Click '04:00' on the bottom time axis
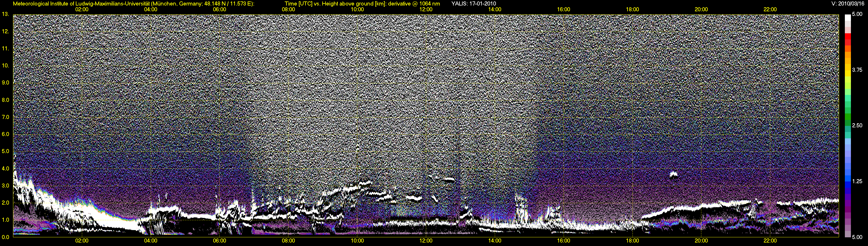Screen dimensions: 868x246 [151, 241]
